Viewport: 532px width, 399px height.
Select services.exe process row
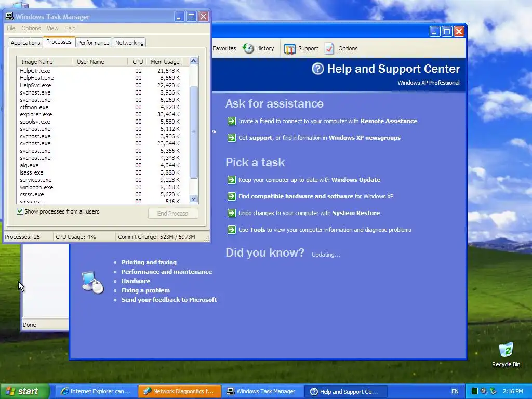102,180
